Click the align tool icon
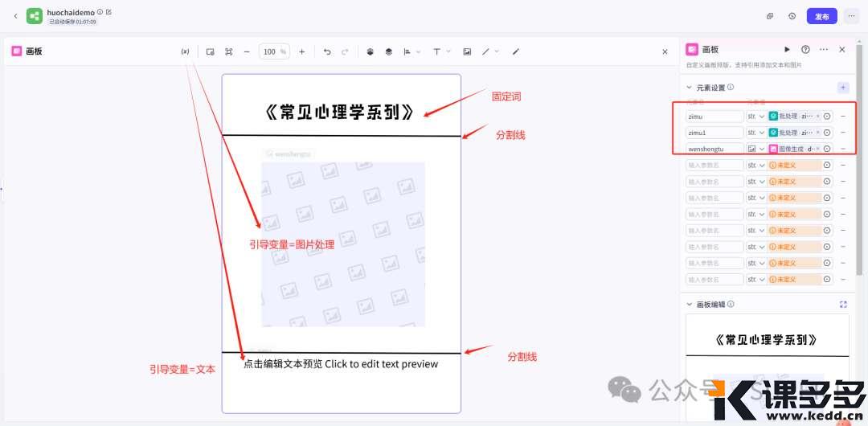 pos(407,51)
